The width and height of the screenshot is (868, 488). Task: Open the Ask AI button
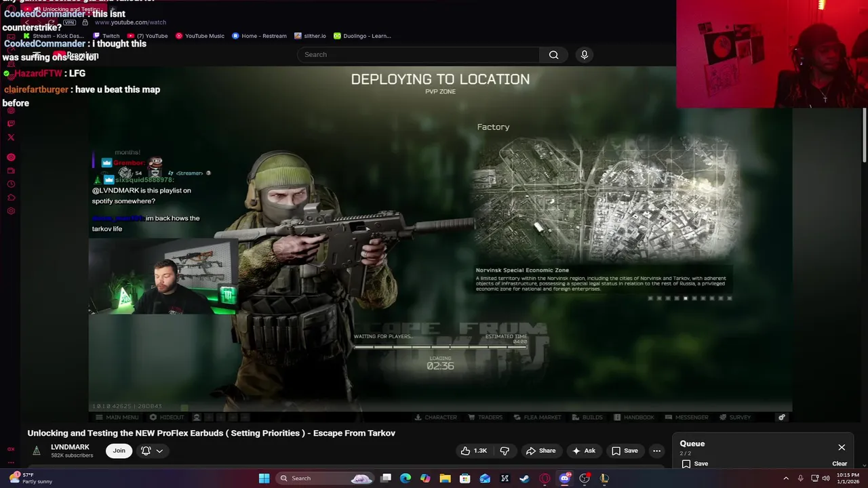tap(584, 451)
